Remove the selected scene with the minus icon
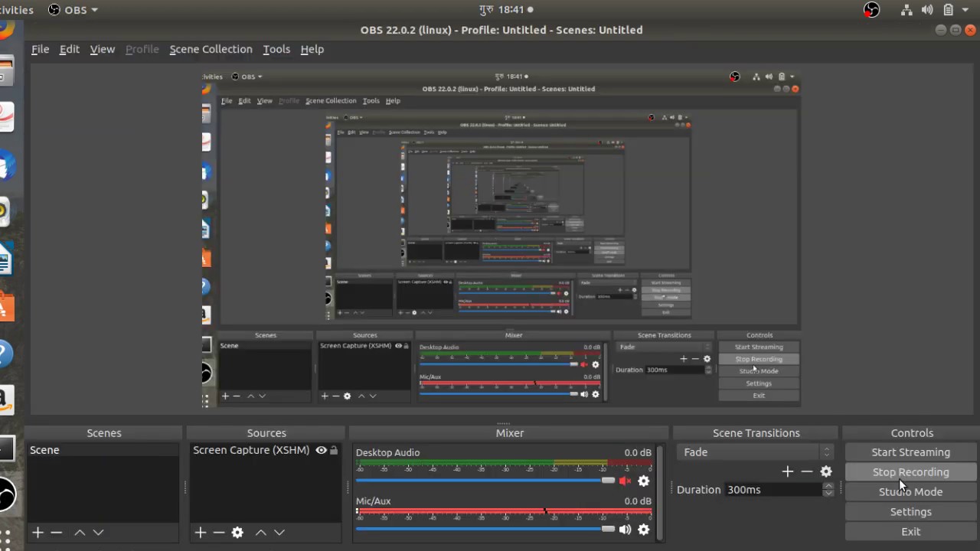This screenshot has height=551, width=980. [56, 532]
